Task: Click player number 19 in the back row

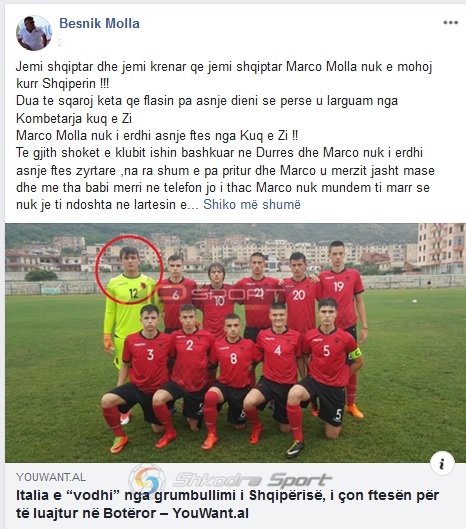Action: pos(341,290)
